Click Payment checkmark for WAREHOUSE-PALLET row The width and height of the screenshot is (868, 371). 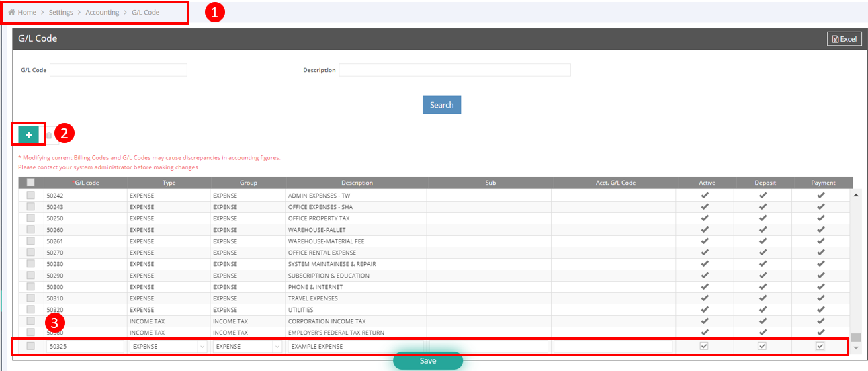(x=820, y=230)
